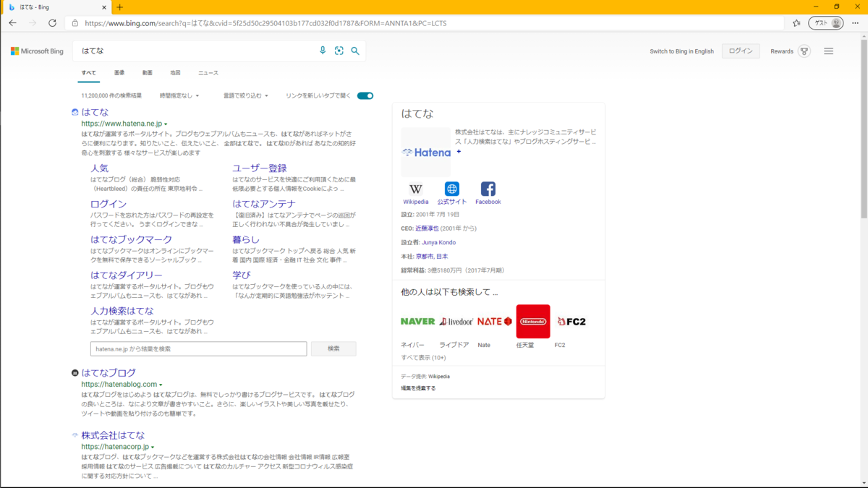This screenshot has height=488, width=868.
Task: Switch to the 地図 tab
Action: [175, 73]
